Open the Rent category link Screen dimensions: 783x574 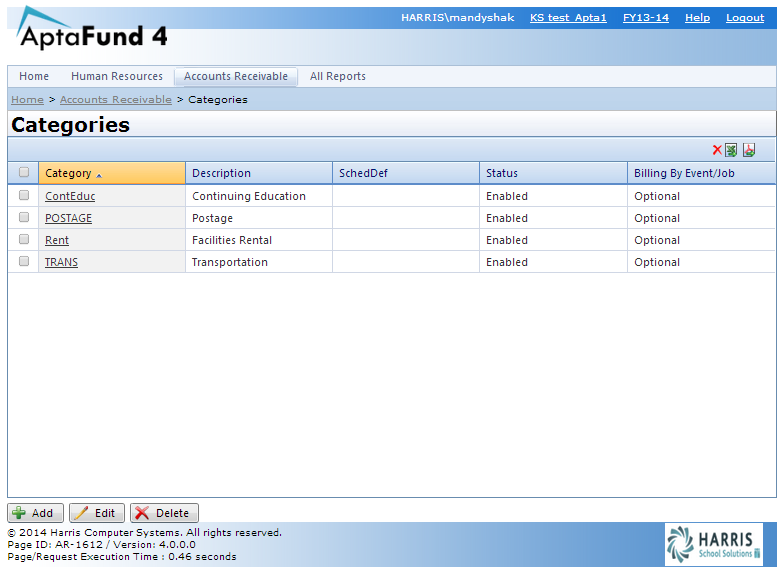pyautogui.click(x=57, y=240)
